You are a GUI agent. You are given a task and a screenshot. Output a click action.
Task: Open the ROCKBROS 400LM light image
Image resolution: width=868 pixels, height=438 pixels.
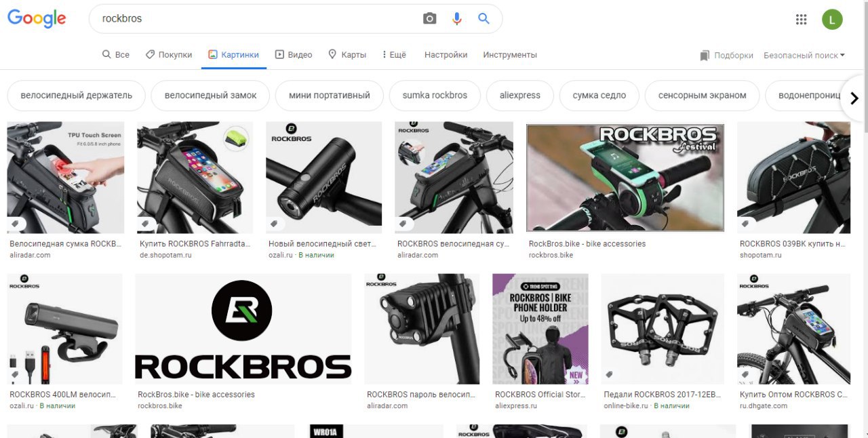[65, 329]
